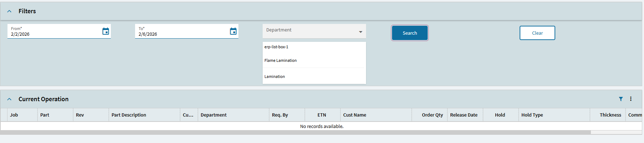Select Flame Lamination from the list
This screenshot has height=143, width=644.
pyautogui.click(x=280, y=60)
